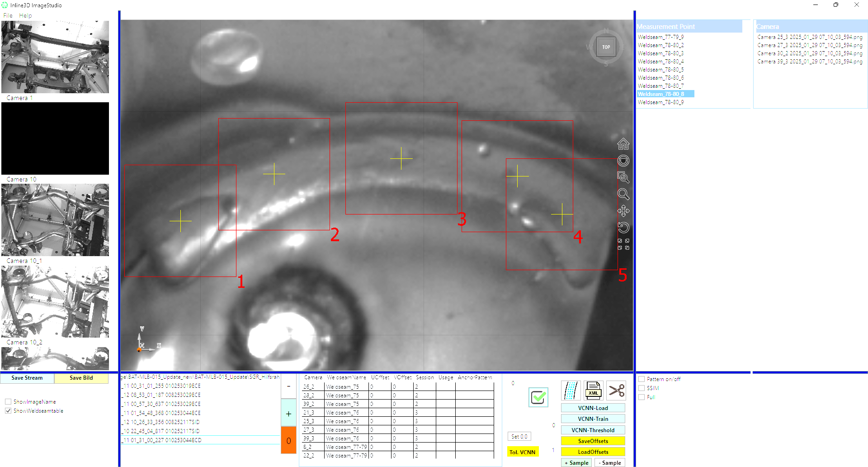Click the minus button beside file list
This screenshot has width=868, height=467.
[x=288, y=386]
